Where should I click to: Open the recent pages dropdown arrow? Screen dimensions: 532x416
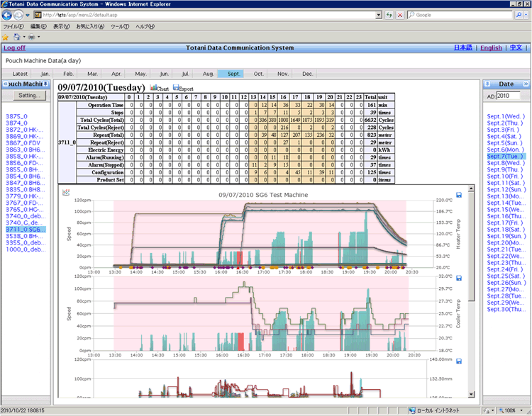28,16
